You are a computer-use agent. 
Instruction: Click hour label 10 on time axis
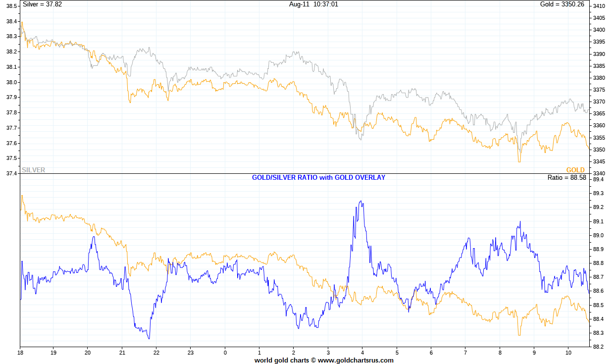(x=568, y=353)
